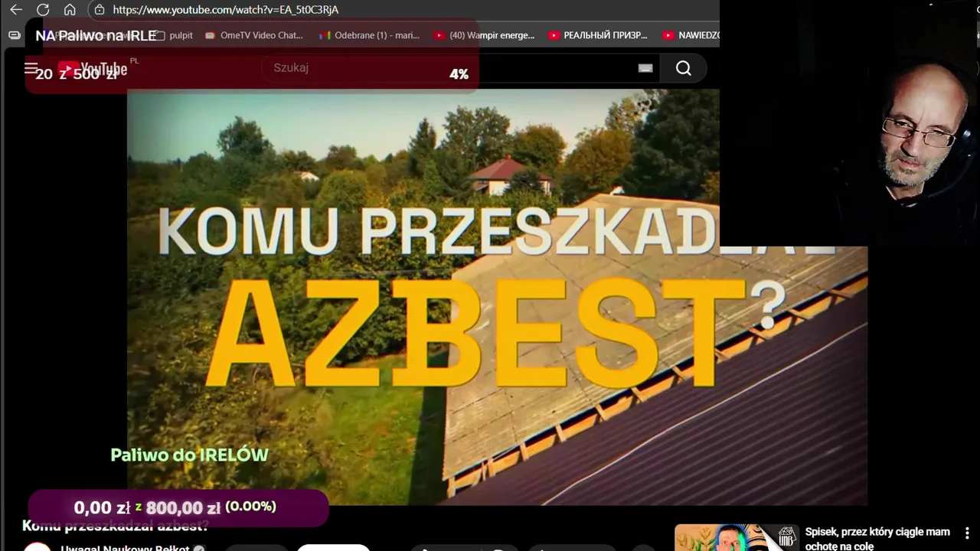Viewport: 980px width, 551px height.
Task: Open the '(40) Wampir energe...' bookmark
Action: tap(484, 35)
